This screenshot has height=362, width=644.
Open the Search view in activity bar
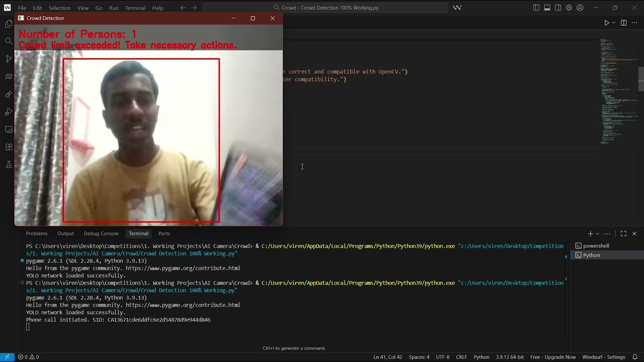9,41
